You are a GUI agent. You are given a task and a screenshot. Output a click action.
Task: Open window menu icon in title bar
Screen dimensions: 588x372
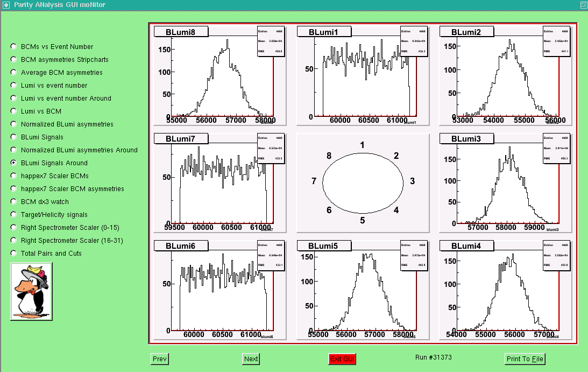(x=6, y=5)
